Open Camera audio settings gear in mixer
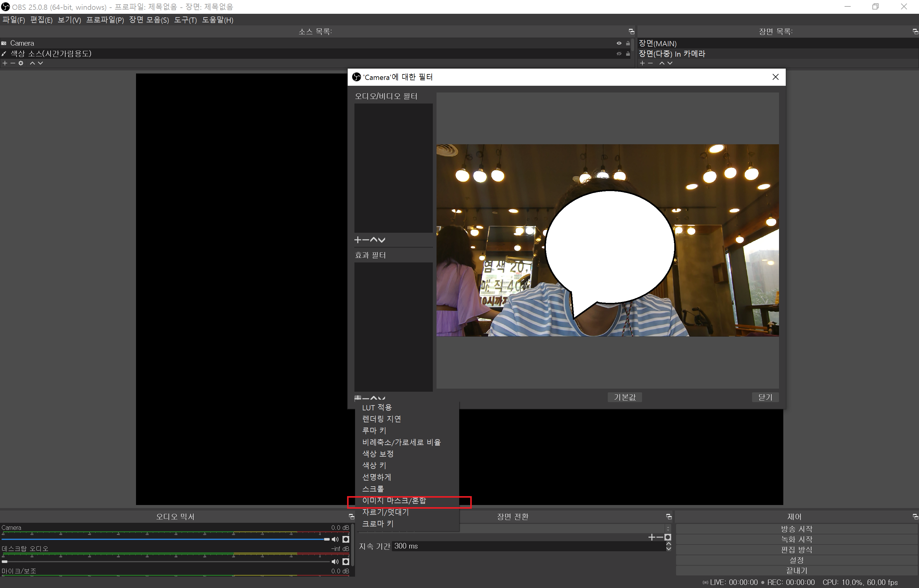Viewport: 919px width, 588px height. 346,539
